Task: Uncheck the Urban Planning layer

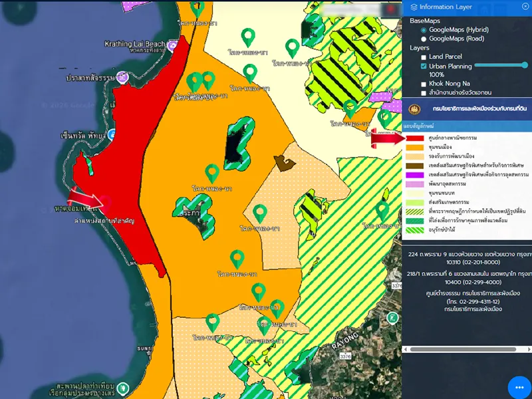Action: [424, 66]
